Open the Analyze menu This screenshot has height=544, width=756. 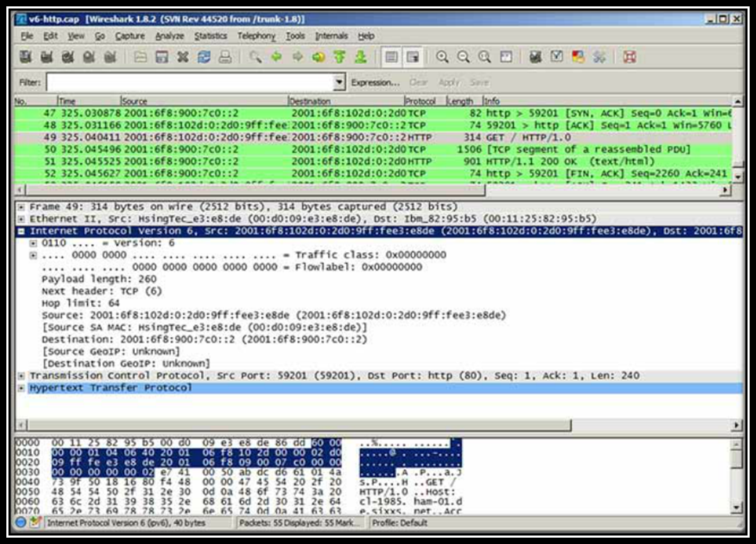point(169,36)
